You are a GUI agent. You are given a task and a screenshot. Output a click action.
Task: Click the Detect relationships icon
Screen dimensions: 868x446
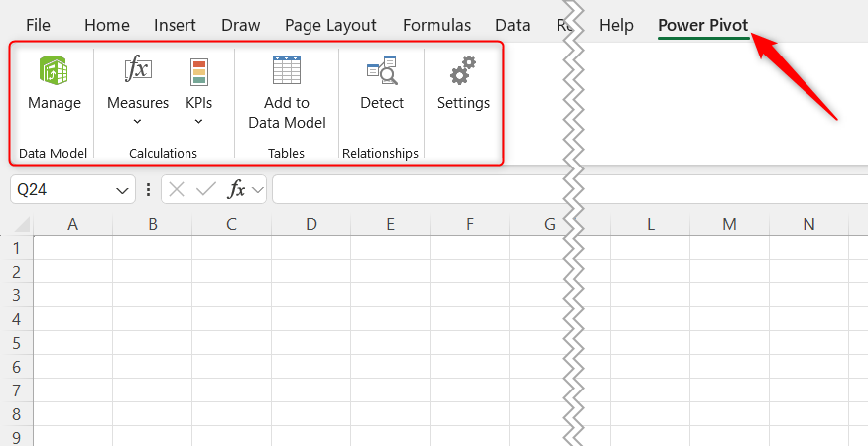382,70
